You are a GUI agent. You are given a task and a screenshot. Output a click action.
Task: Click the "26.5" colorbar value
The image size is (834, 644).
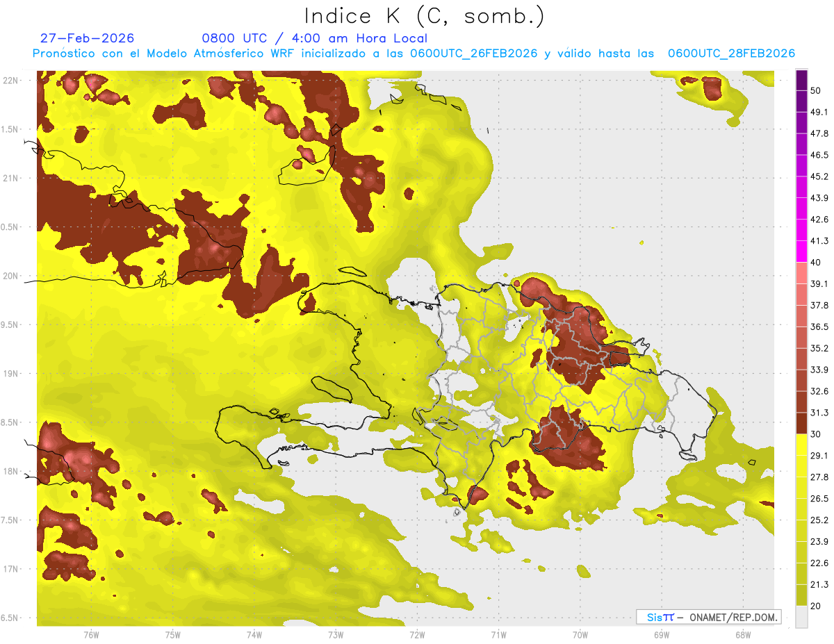[819, 499]
